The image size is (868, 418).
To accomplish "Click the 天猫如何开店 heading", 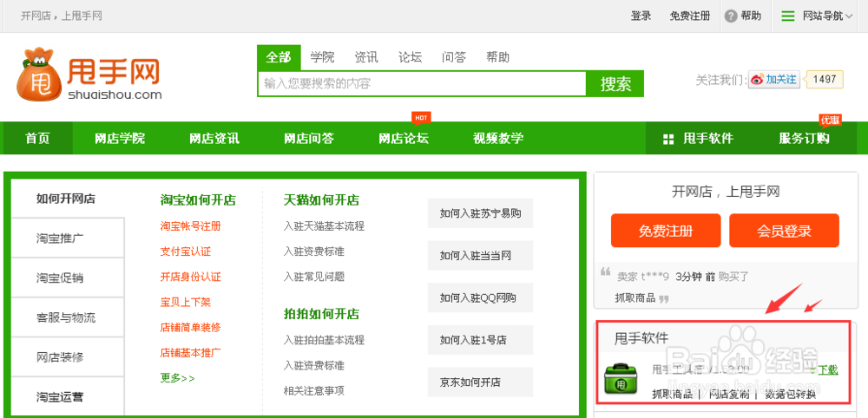I will pyautogui.click(x=321, y=199).
